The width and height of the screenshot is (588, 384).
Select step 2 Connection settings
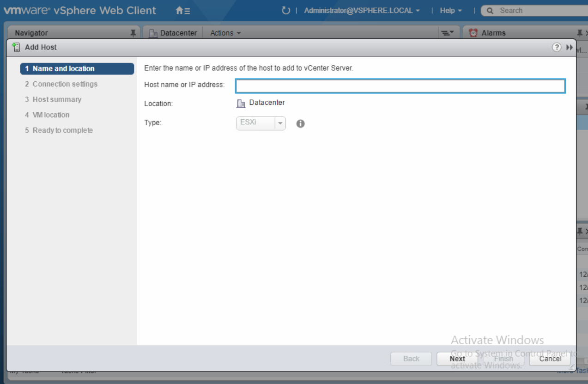[61, 84]
